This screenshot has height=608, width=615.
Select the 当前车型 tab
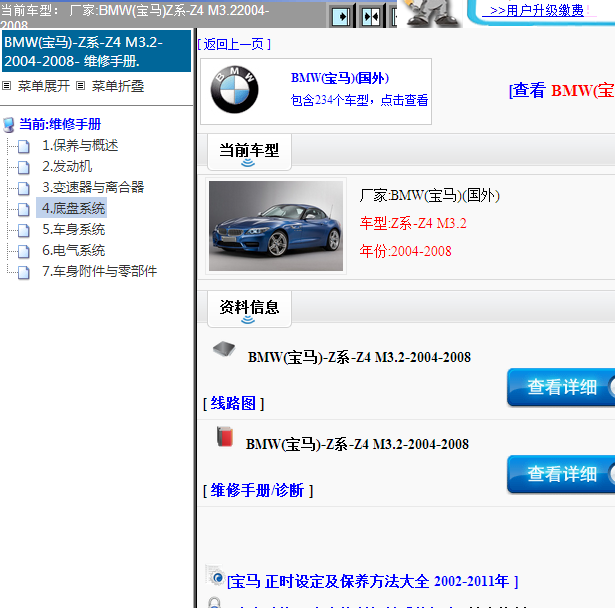[249, 152]
